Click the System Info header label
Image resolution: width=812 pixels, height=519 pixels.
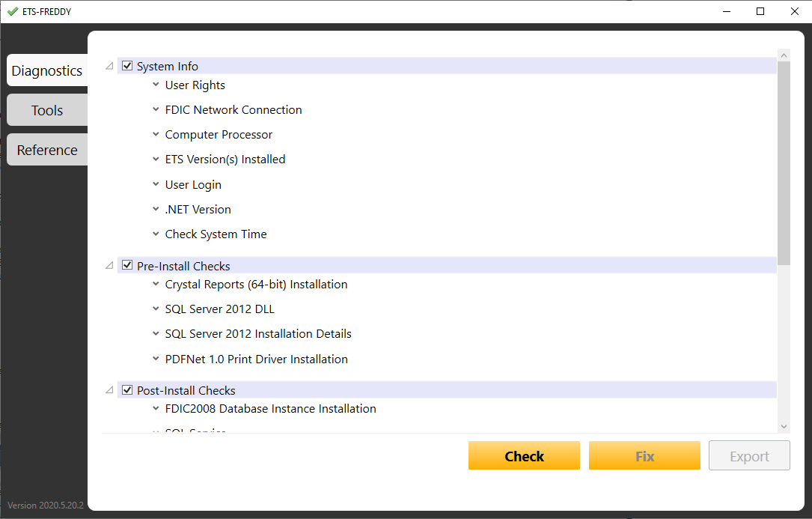pyautogui.click(x=168, y=67)
